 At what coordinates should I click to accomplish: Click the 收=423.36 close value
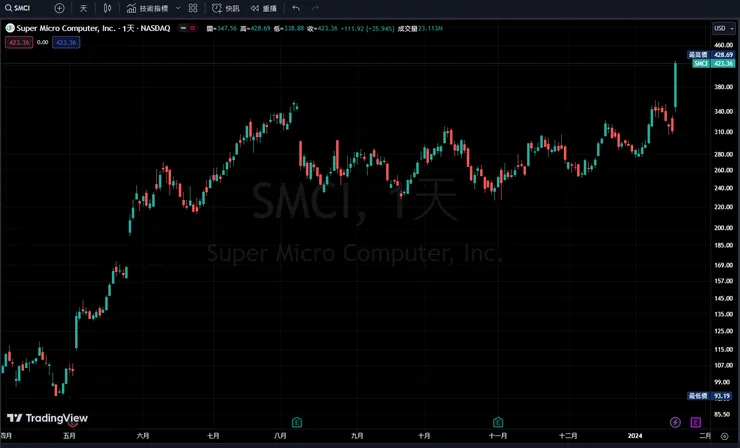pyautogui.click(x=322, y=28)
